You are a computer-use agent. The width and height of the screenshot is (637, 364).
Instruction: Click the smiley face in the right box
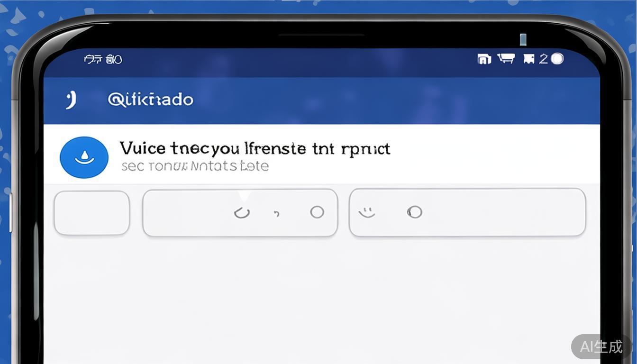[366, 213]
